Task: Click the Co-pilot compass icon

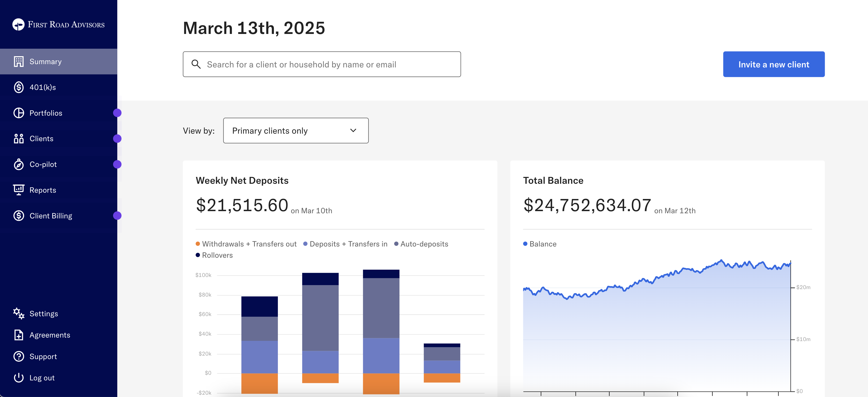Action: click(x=18, y=165)
